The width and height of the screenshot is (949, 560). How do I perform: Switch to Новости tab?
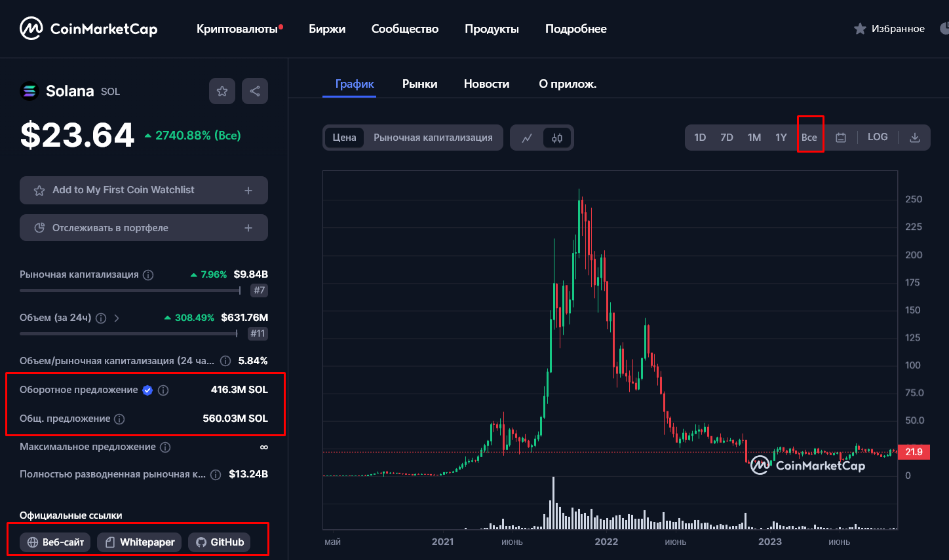(486, 84)
